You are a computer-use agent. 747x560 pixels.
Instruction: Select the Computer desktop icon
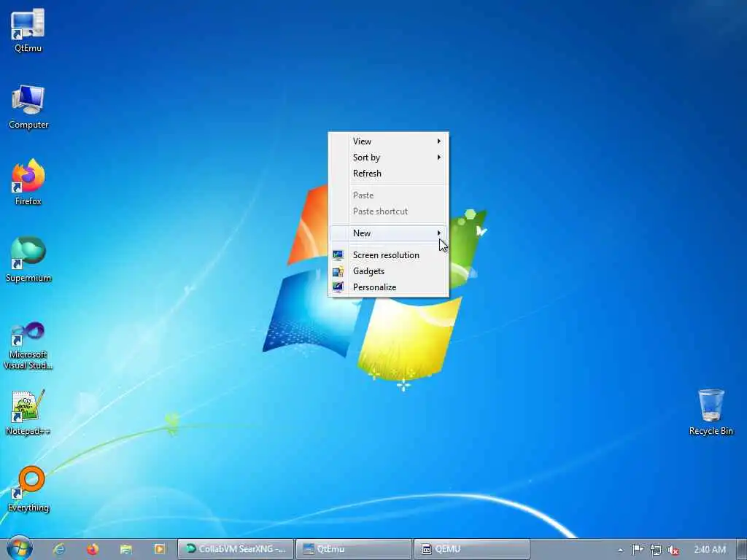(28, 106)
